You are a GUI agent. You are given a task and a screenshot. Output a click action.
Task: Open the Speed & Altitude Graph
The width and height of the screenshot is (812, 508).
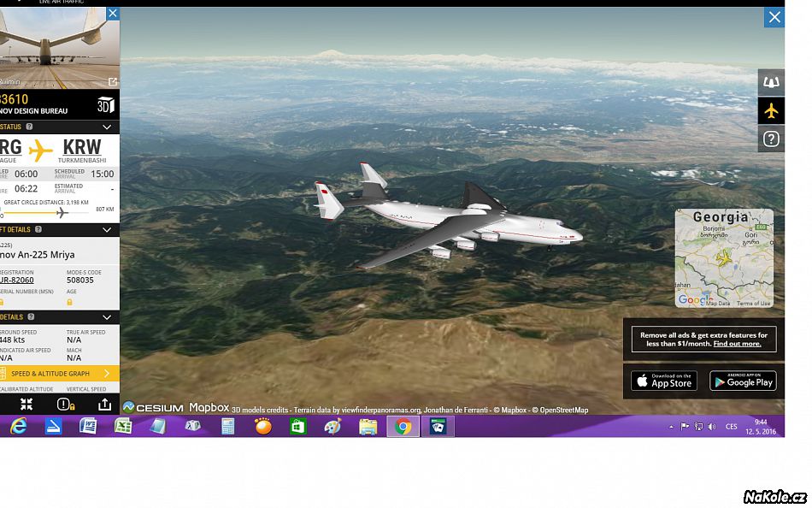[x=60, y=373]
